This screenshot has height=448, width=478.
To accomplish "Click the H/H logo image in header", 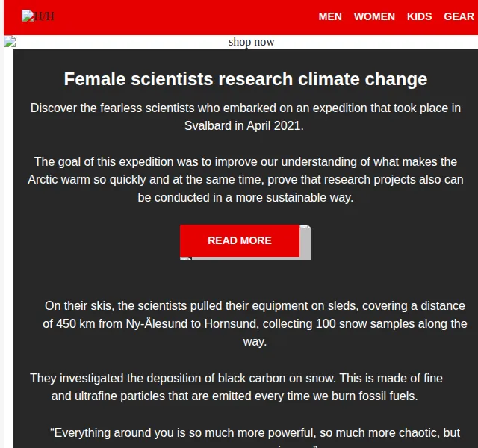I will tap(38, 16).
